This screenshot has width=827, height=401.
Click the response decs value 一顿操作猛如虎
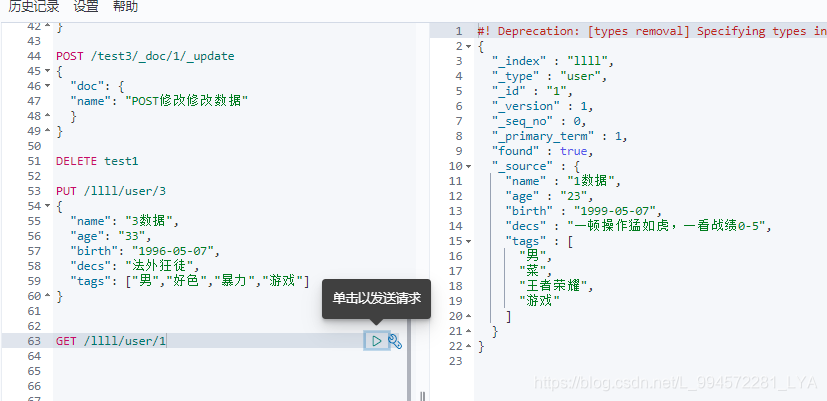666,226
